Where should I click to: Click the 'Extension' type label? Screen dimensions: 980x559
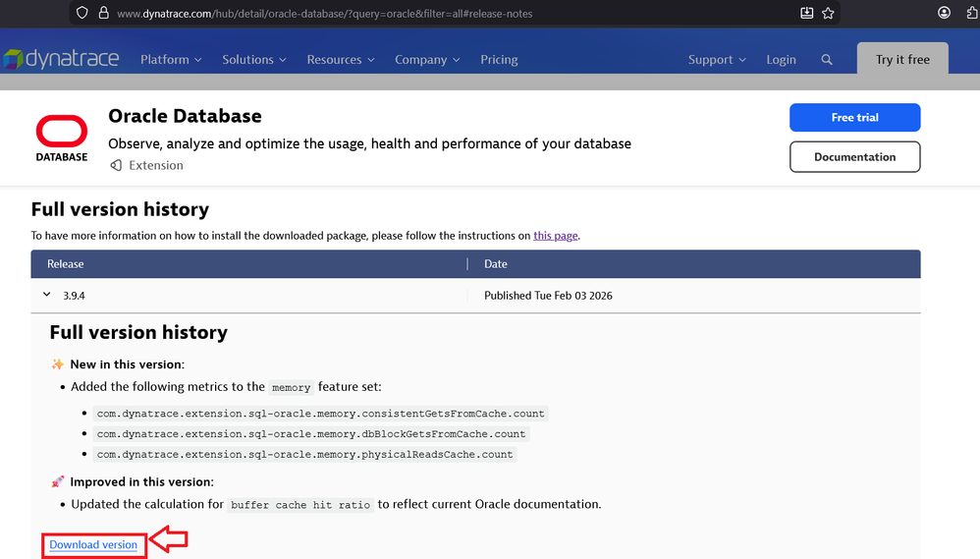(155, 165)
